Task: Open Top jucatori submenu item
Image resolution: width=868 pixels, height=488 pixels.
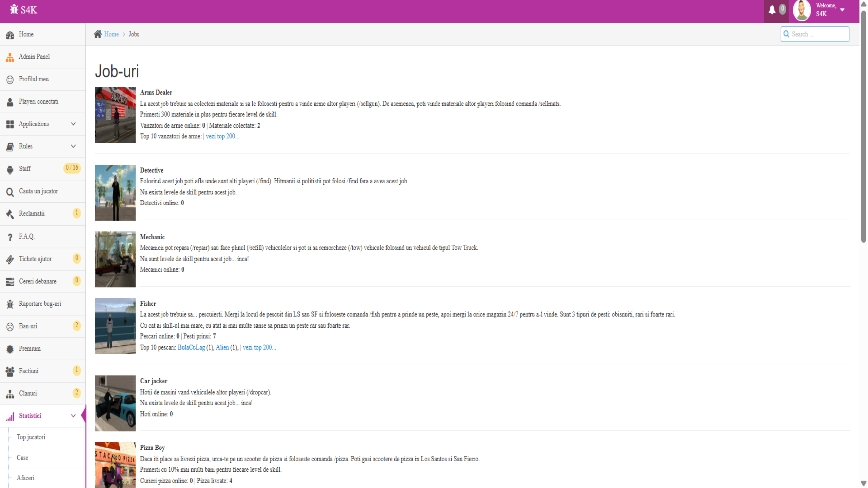Action: click(31, 437)
